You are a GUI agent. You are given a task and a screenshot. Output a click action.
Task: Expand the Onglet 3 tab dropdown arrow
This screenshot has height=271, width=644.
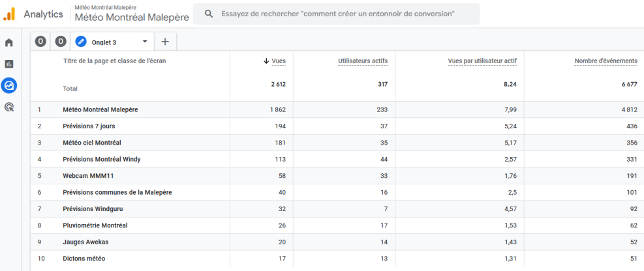tap(145, 42)
